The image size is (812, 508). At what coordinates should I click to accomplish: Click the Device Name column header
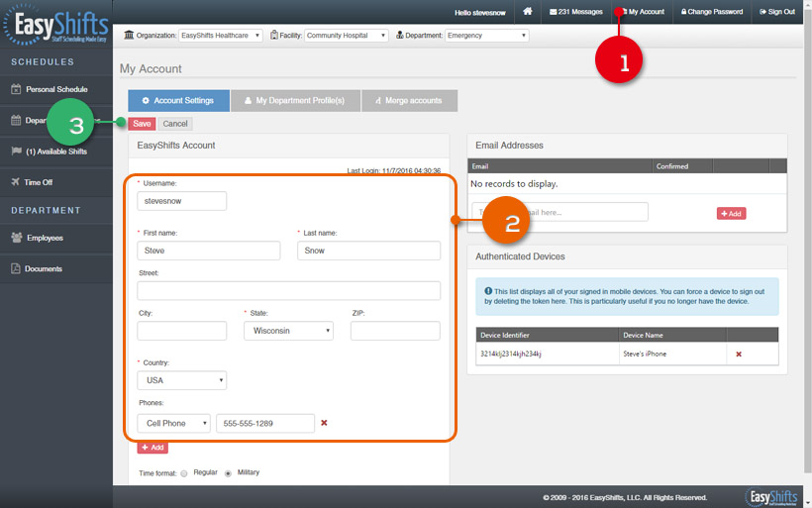coord(672,335)
